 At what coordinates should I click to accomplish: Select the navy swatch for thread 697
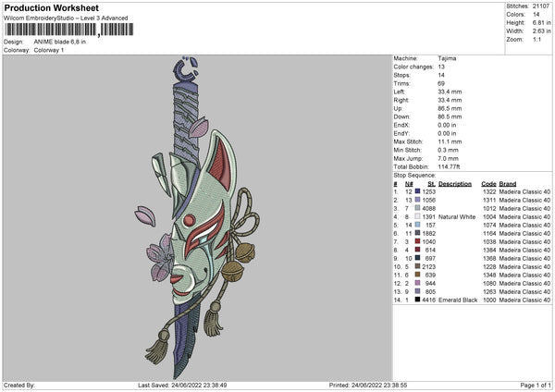point(418,258)
